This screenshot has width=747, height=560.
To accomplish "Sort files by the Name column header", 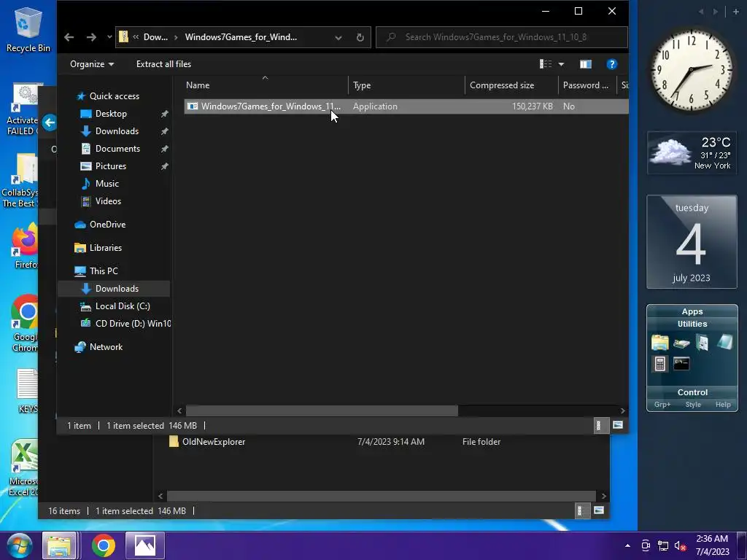I will click(x=265, y=85).
